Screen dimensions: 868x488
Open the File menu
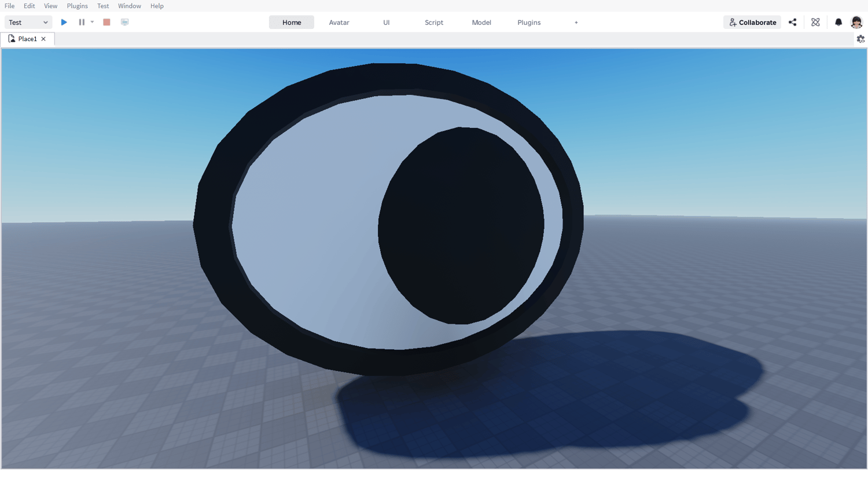[x=10, y=6]
